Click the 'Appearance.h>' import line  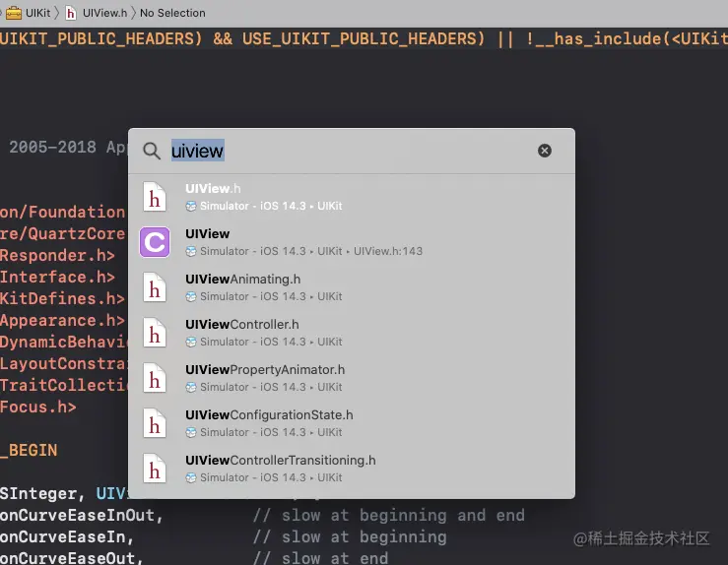tap(62, 321)
